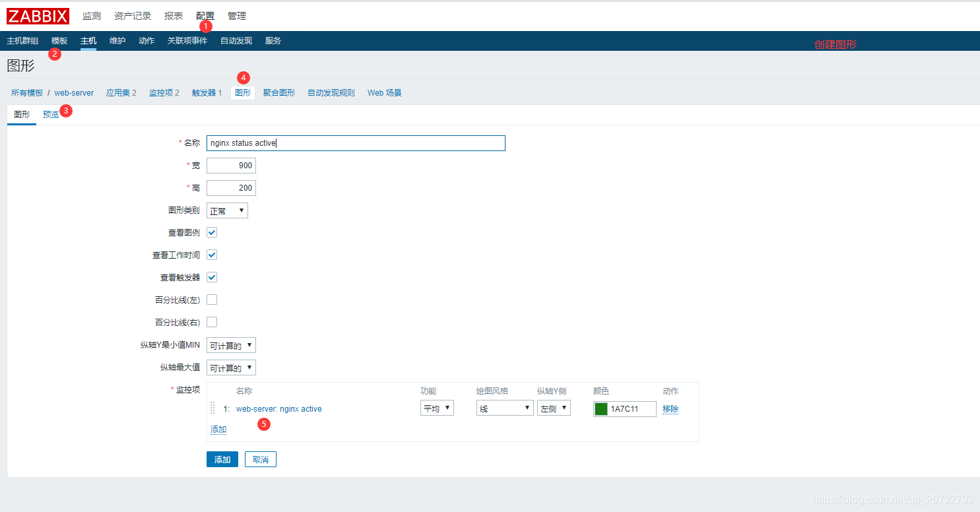This screenshot has width=980, height=512.
Task: Focus the 高 height field
Action: click(x=231, y=188)
